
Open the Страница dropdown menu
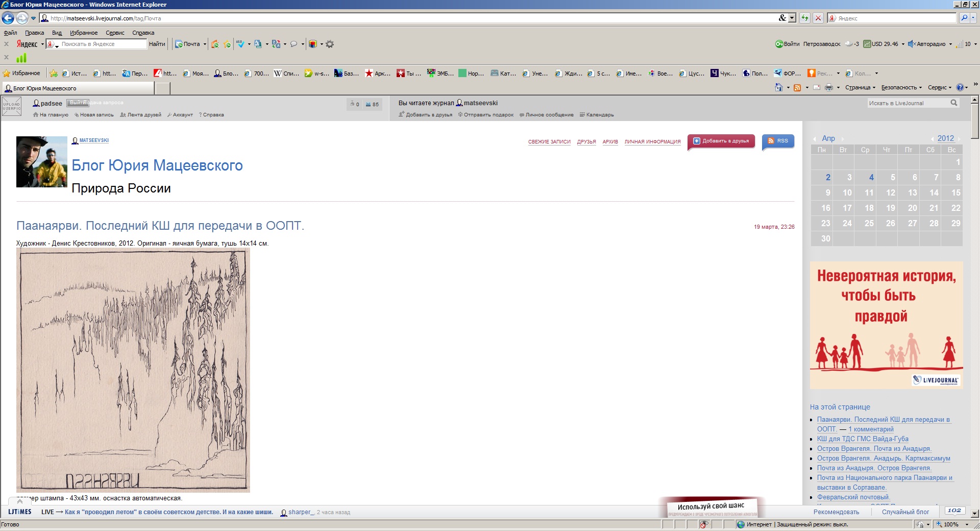pyautogui.click(x=860, y=88)
